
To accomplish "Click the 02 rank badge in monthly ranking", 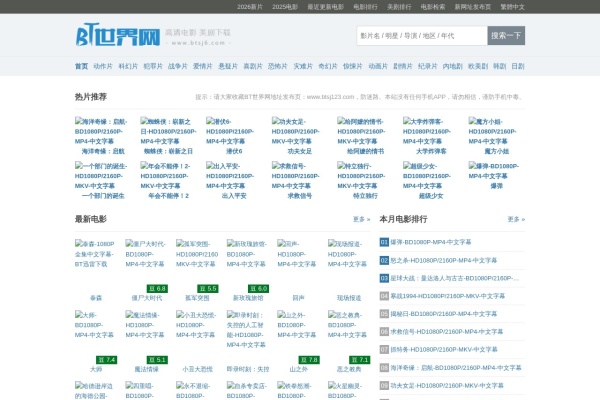I will click(x=384, y=260).
